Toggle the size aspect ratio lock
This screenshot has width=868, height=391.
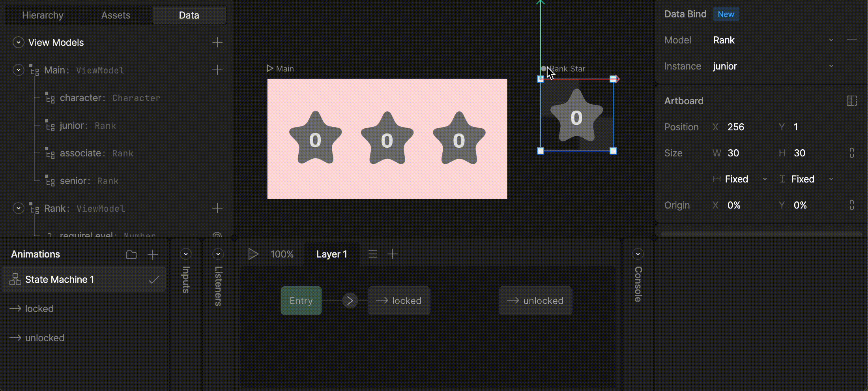[852, 153]
